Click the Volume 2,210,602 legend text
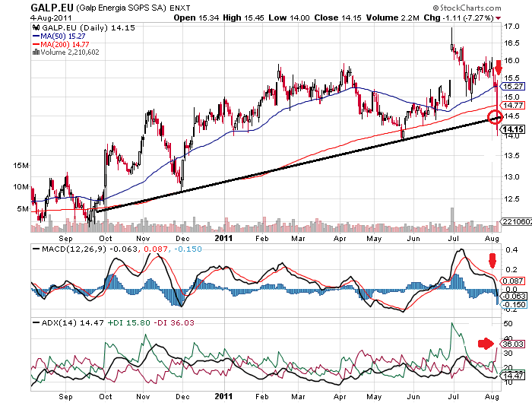 click(70, 52)
